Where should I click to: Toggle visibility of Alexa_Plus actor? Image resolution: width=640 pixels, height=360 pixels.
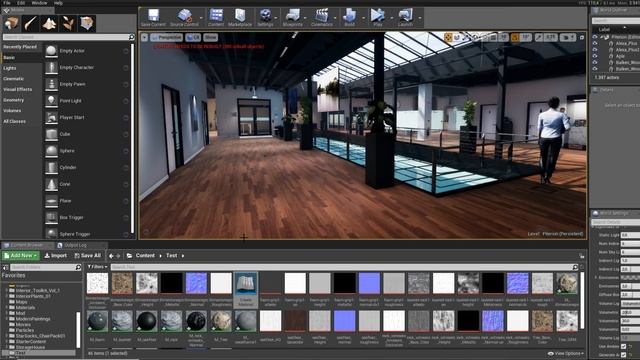(595, 43)
